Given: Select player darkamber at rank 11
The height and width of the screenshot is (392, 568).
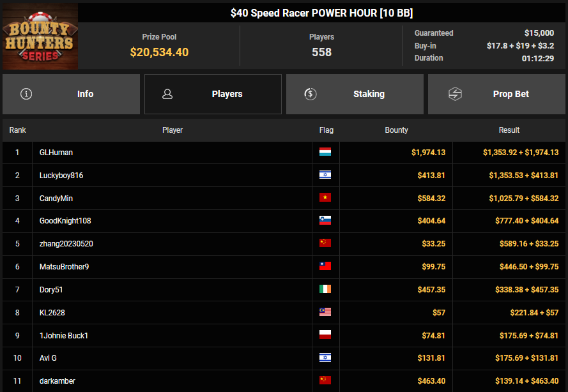Looking at the screenshot, I should (x=58, y=381).
